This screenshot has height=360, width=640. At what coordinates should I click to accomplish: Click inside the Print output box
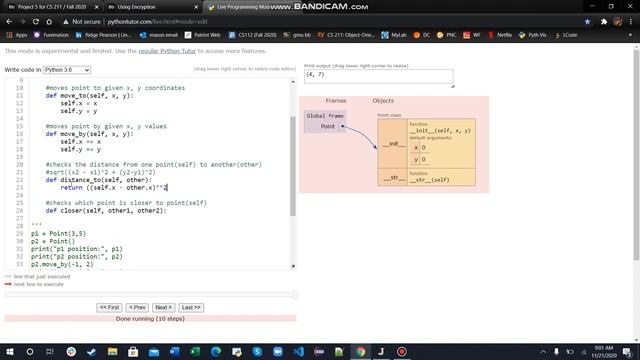tap(378, 76)
